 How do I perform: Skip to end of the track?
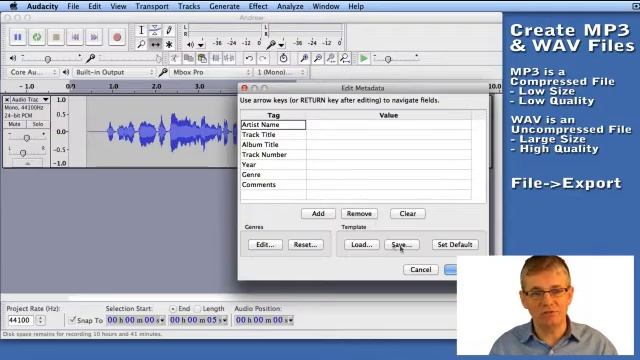pyautogui.click(x=94, y=37)
